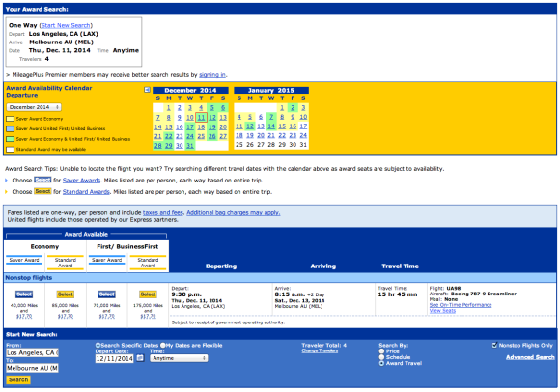Select Search By Award Travel radio button
Screen dimensions: 560x392
[x=381, y=363]
